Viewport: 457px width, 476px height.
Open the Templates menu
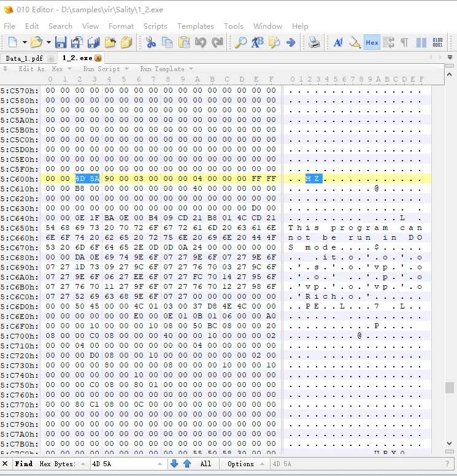[195, 26]
